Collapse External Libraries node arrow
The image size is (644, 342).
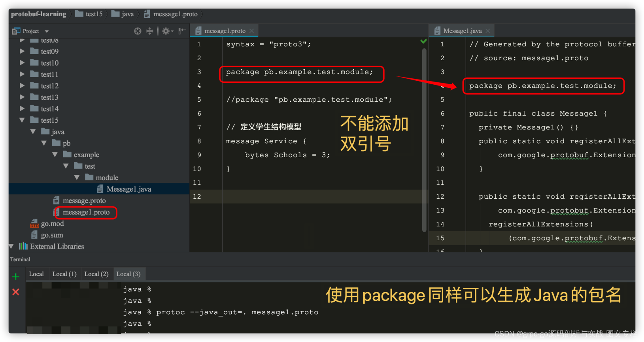point(11,246)
